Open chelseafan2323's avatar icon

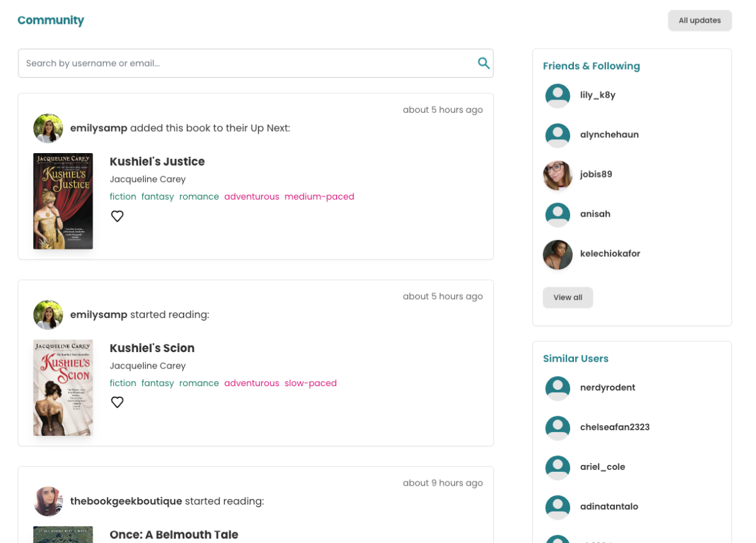(558, 428)
